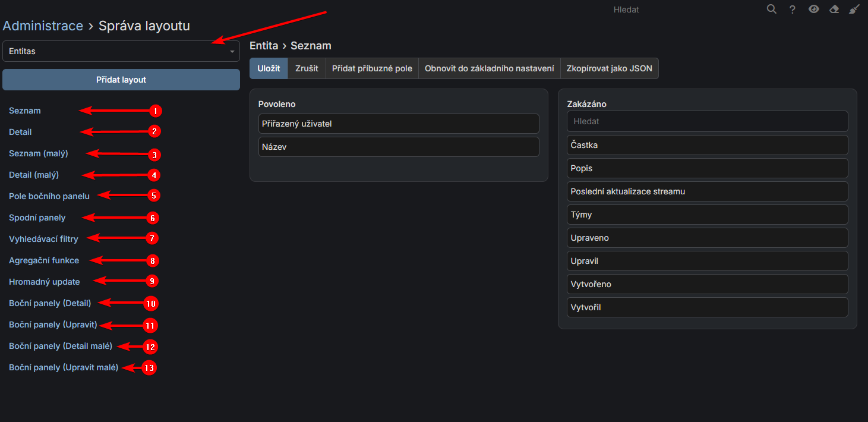The image size is (868, 422).
Task: Click the Přidat layout button
Action: [x=121, y=80]
